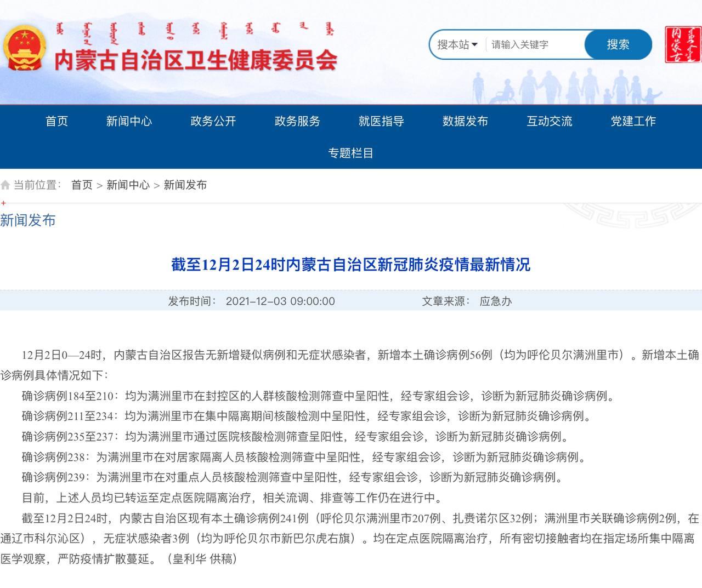
Task: Click the line starting 目前，上述人员均已转运
Action: [232, 498]
